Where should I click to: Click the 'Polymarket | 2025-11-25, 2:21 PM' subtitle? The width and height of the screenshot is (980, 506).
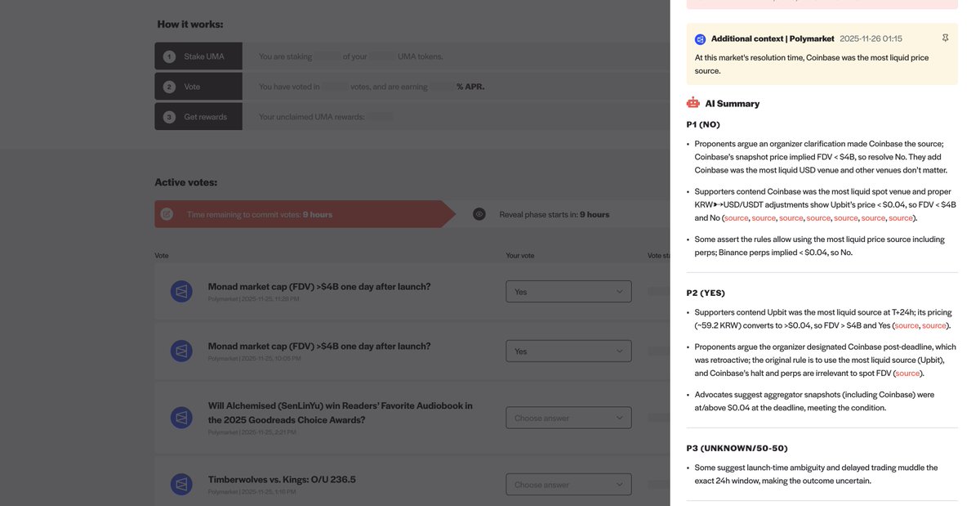coord(253,433)
